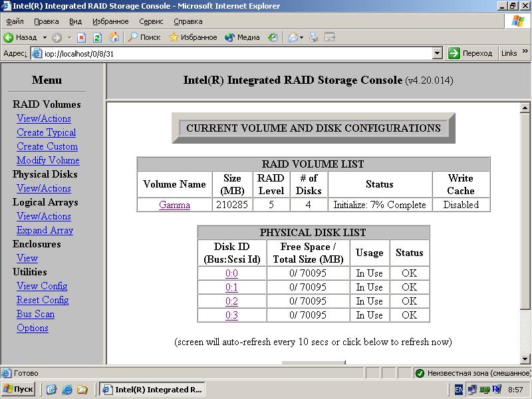Open the Gamma volume link

(x=174, y=205)
